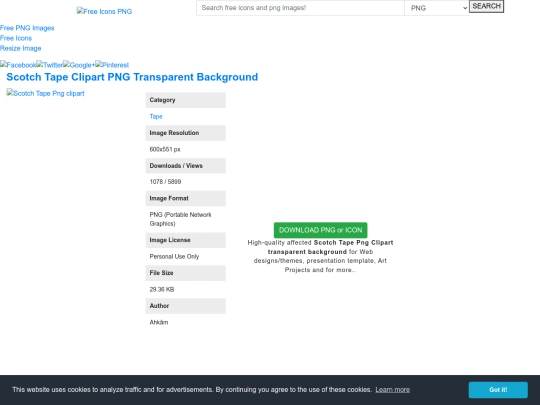This screenshot has height=405, width=540.
Task: Share the page via Twitter icon
Action: click(50, 65)
